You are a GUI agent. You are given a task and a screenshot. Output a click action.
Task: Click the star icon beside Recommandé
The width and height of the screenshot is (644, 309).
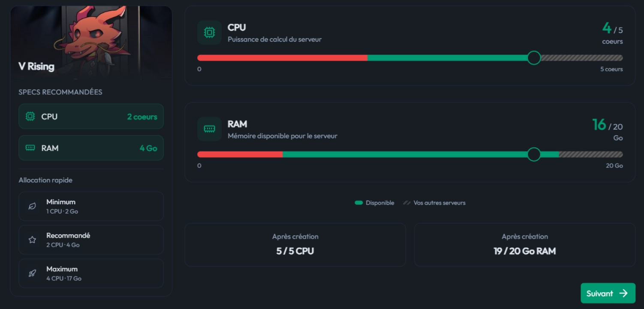[x=32, y=240]
